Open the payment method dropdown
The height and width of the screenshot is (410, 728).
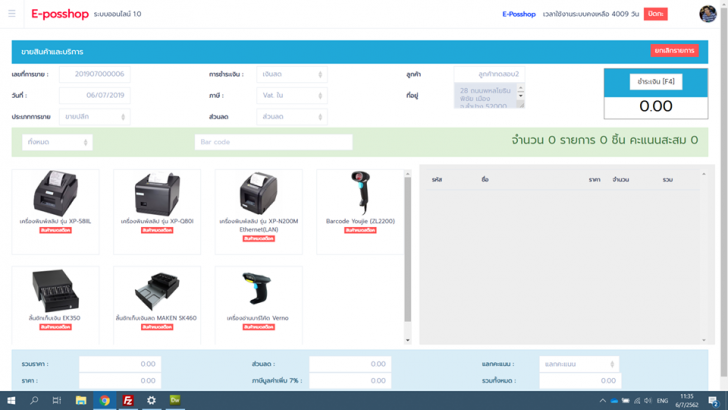(292, 74)
